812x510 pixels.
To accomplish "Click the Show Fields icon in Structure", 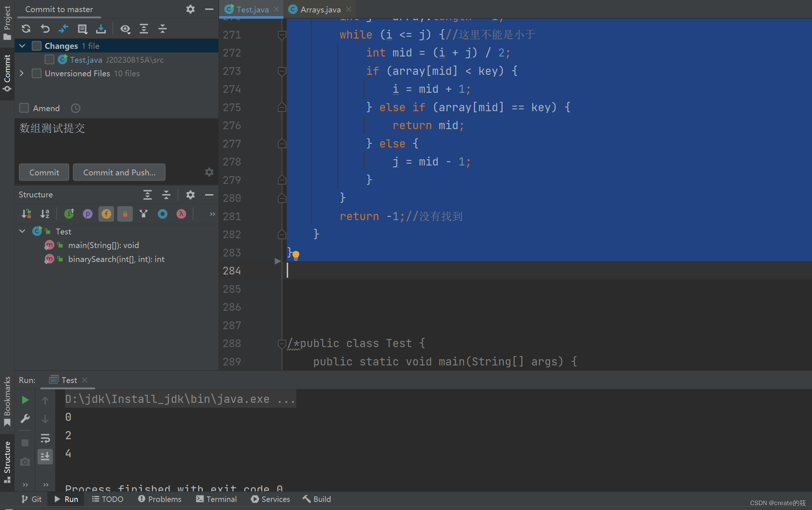I will pos(106,214).
